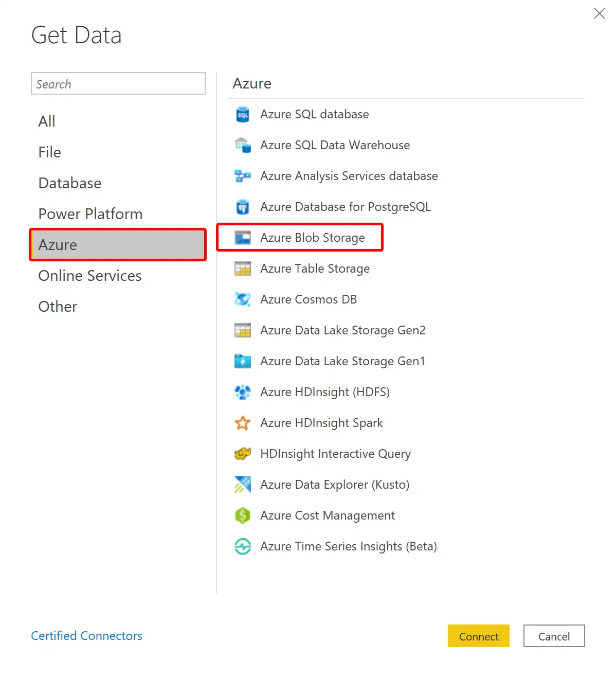Select 'Azure Cosmos DB' text

[309, 299]
